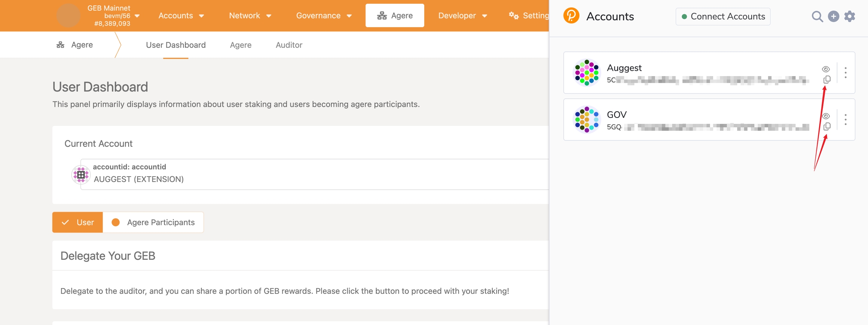Select the Agere Participants option

point(153,223)
